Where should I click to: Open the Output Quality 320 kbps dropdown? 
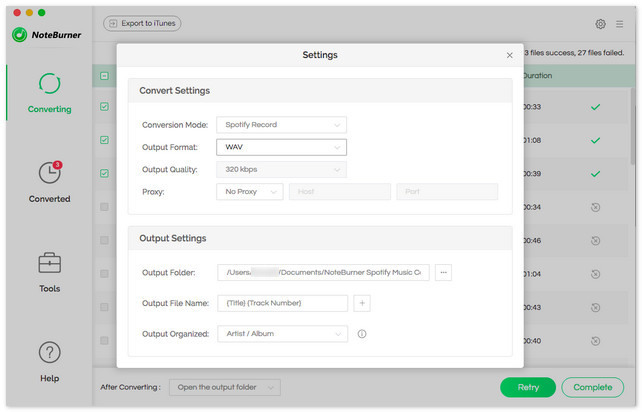(x=281, y=170)
